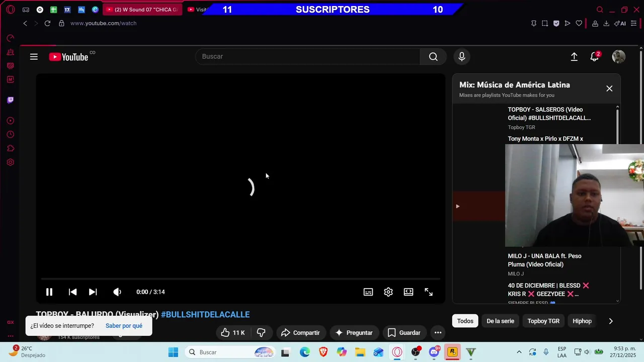The height and width of the screenshot is (362, 644).
Task: Open the Windows Start menu
Action: click(x=173, y=352)
